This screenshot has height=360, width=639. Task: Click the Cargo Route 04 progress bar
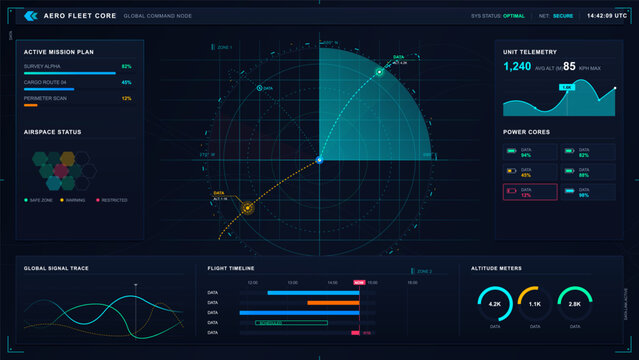tap(49, 89)
